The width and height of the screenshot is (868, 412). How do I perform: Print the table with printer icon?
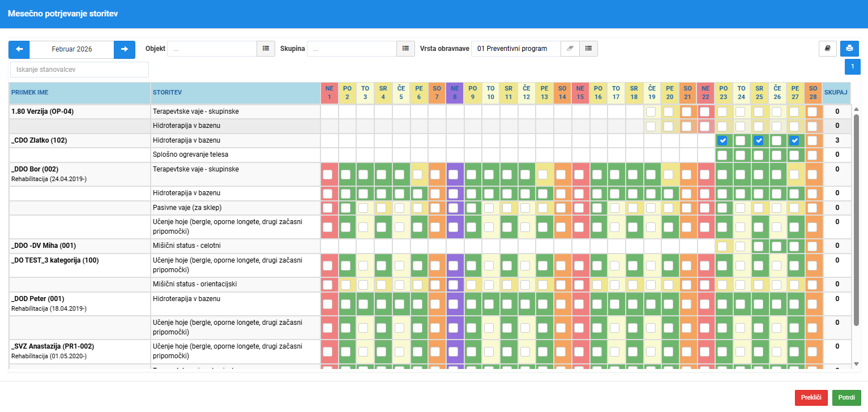849,49
